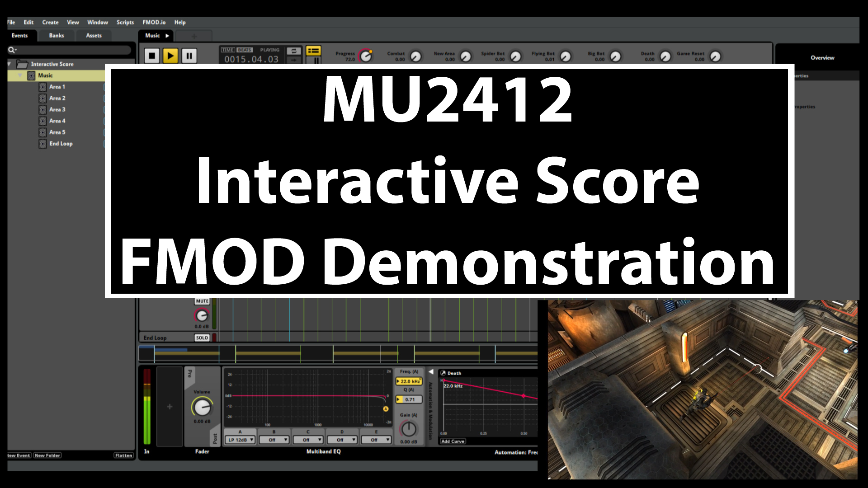The height and width of the screenshot is (488, 868).
Task: Open the band A filter type dropdown
Action: 241,440
